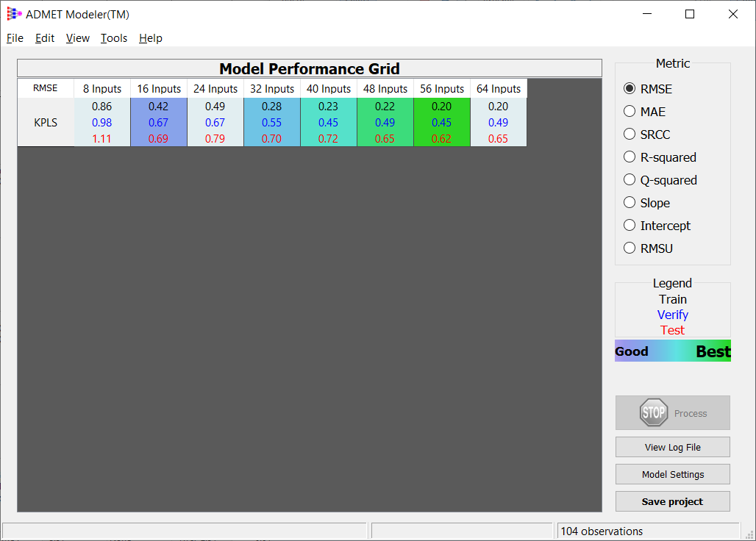Click the KPLS row header
This screenshot has width=756, height=541.
click(46, 122)
